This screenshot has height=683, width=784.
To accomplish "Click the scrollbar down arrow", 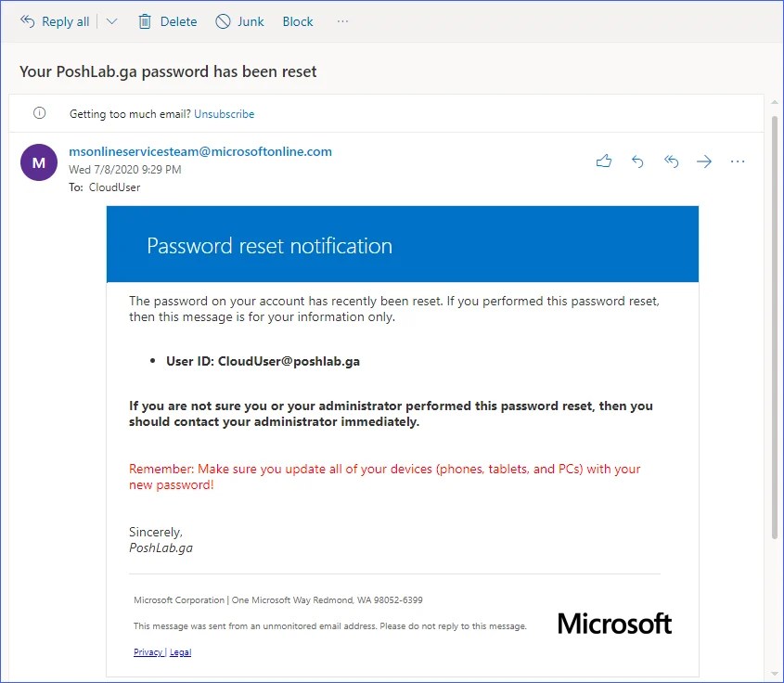I will click(x=774, y=673).
